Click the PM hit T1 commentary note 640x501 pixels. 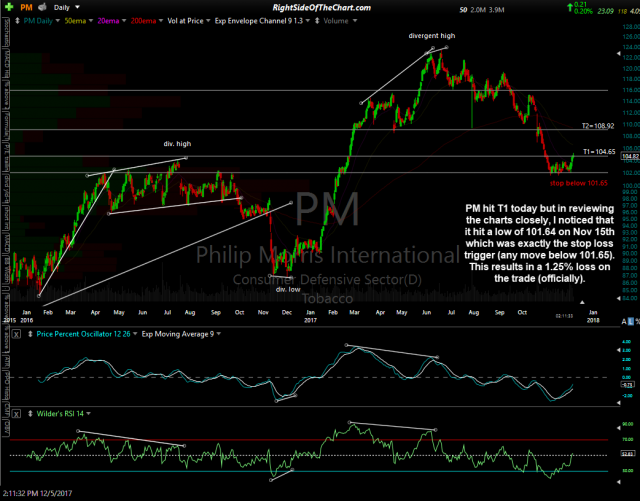click(539, 244)
